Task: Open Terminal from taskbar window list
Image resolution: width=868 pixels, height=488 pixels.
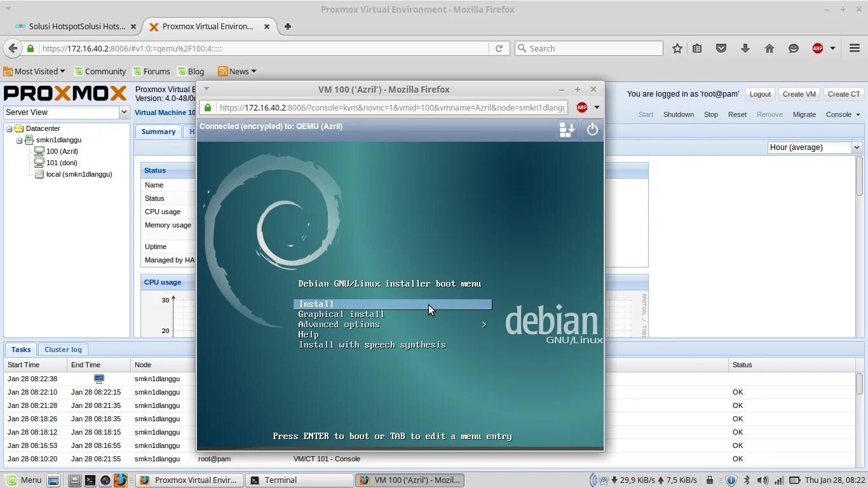Action: pos(299,480)
